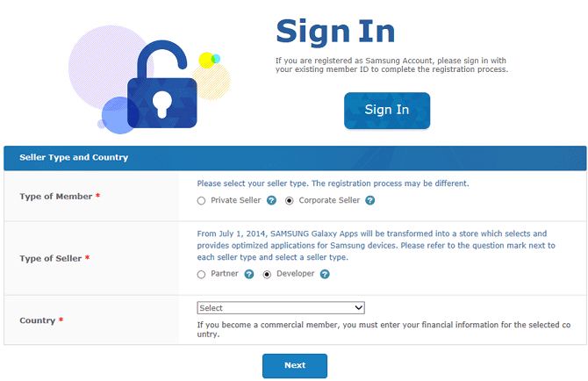Image resolution: width=588 pixels, height=381 pixels.
Task: Select the Private Seller radio button
Action: (201, 201)
